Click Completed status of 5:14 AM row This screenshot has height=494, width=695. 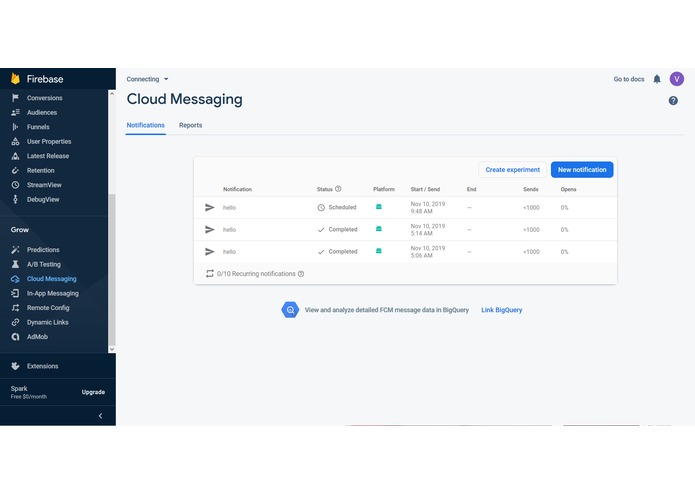coord(337,229)
